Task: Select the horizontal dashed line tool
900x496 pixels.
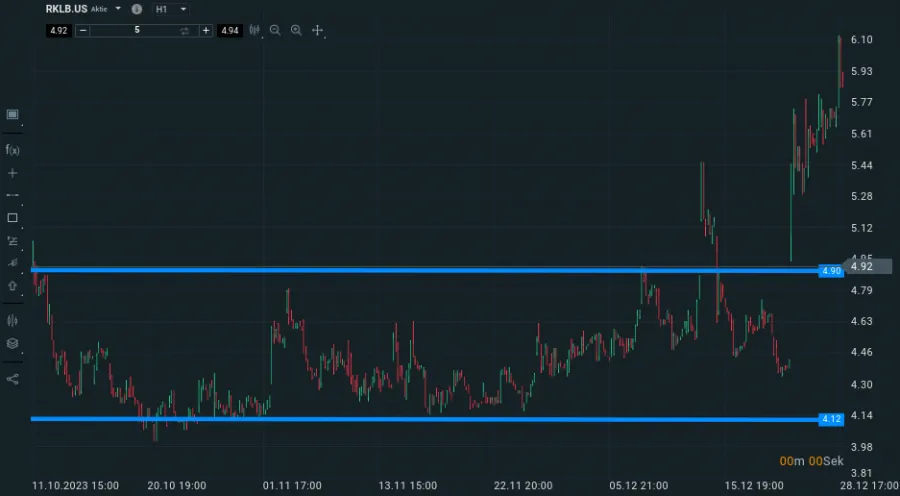Action: [13, 194]
